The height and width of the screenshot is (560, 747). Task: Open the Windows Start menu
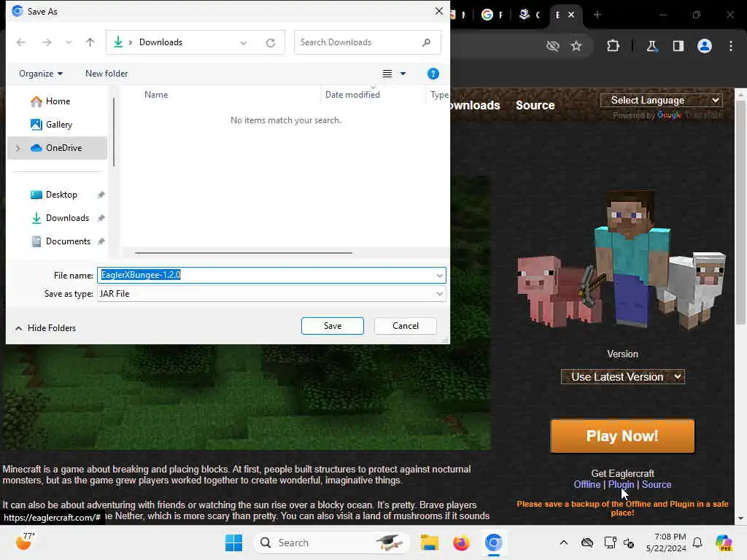point(233,542)
